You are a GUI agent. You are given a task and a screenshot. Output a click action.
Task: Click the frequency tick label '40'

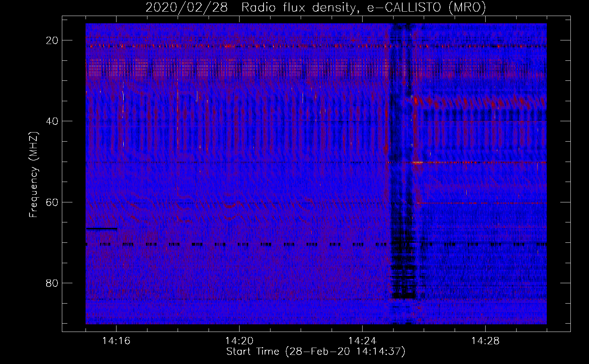[x=52, y=121]
